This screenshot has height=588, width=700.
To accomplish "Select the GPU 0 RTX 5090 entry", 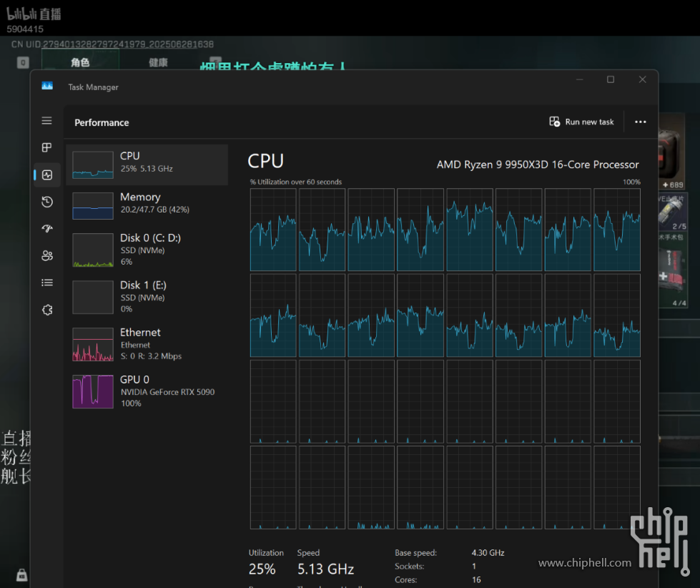I will click(x=147, y=391).
